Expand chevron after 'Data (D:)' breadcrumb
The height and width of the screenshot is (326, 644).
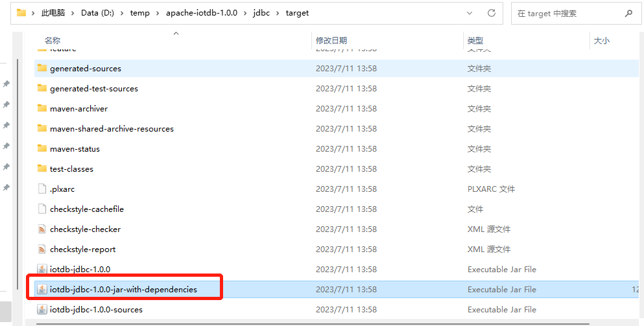[x=122, y=13]
